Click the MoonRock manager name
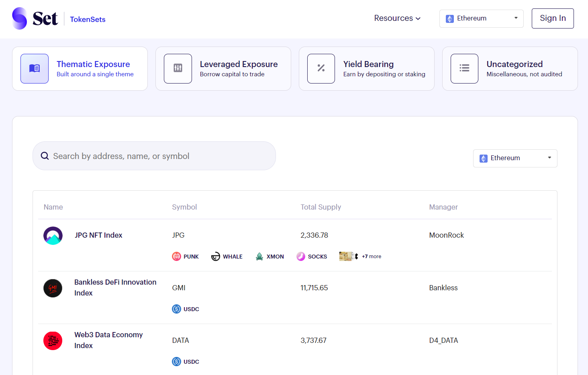Screen dimensions: 588x375 (446, 235)
